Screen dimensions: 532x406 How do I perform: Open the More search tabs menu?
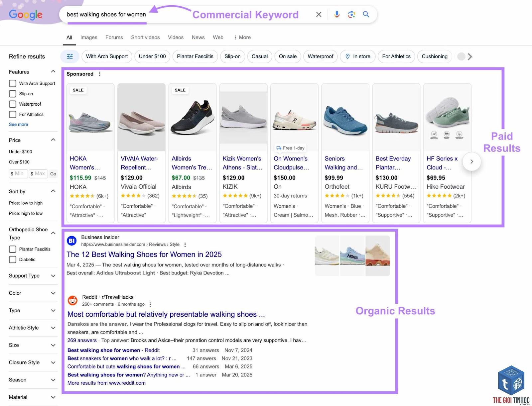pos(242,38)
